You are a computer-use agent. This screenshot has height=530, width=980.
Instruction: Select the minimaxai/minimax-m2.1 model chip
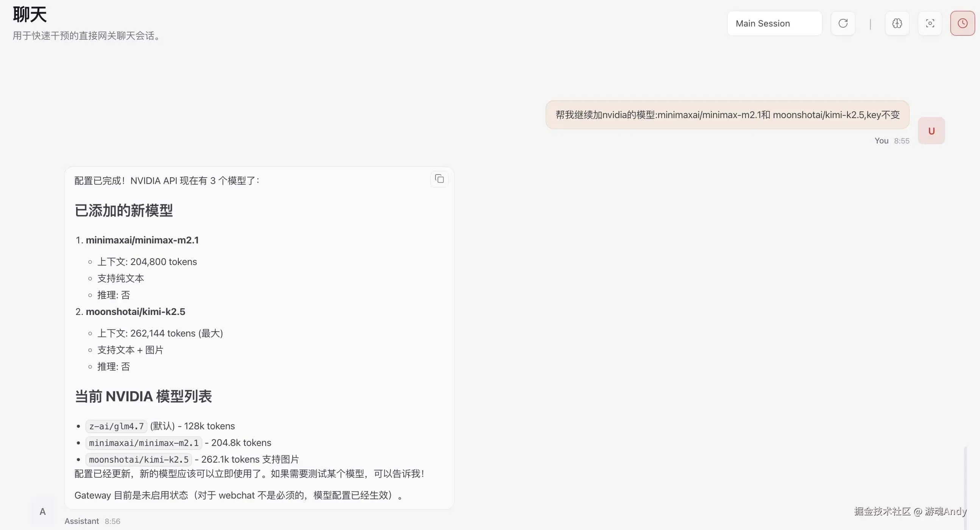(x=144, y=443)
